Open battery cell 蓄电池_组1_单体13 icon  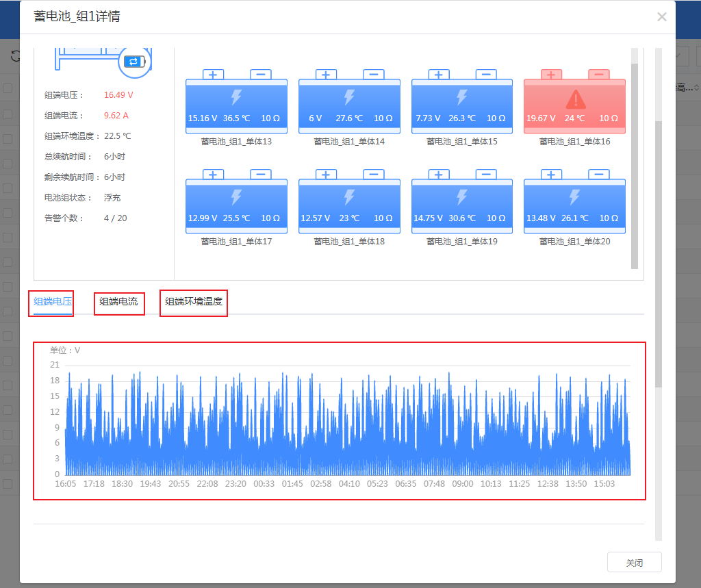[x=236, y=101]
